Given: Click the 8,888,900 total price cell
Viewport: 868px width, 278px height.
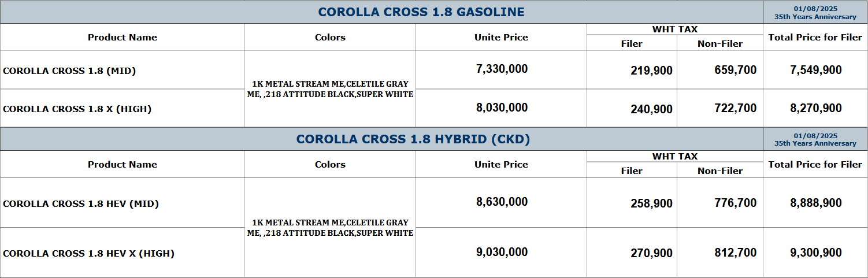Looking at the screenshot, I should (815, 203).
